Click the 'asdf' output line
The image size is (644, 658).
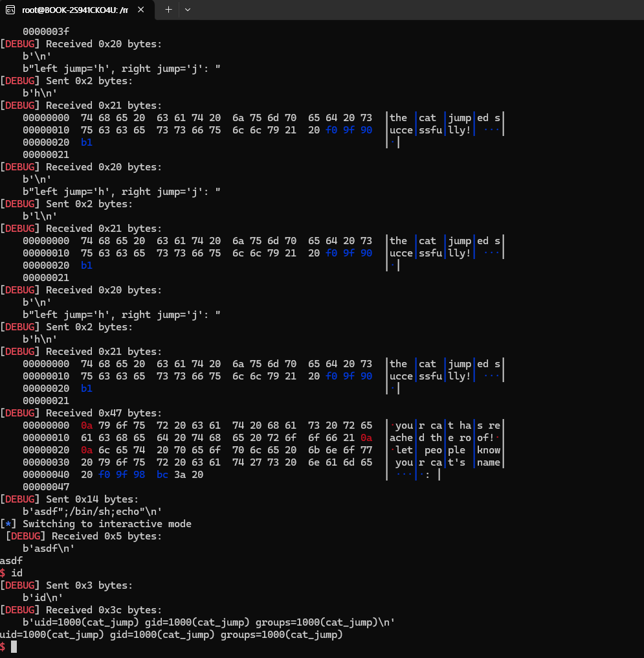[x=11, y=561]
